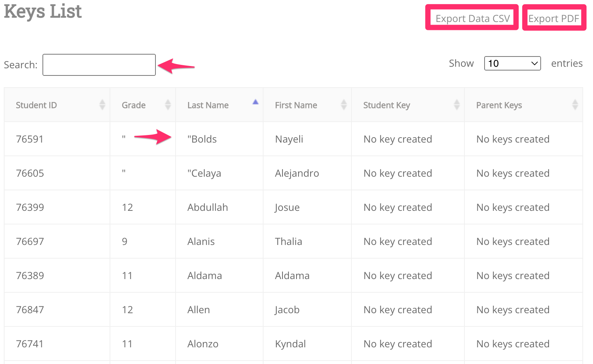Click the Last Name ascending sort arrow
The image size is (593, 364).
pos(256,102)
